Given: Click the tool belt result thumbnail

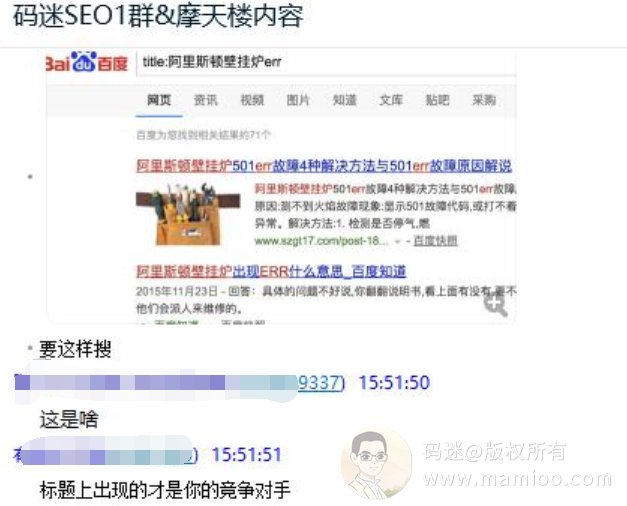Looking at the screenshot, I should [188, 214].
